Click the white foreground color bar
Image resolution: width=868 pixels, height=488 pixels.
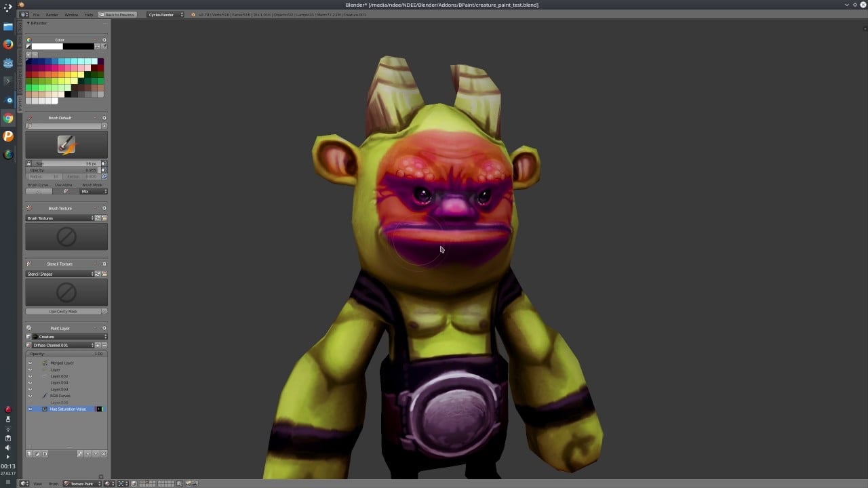coord(47,46)
